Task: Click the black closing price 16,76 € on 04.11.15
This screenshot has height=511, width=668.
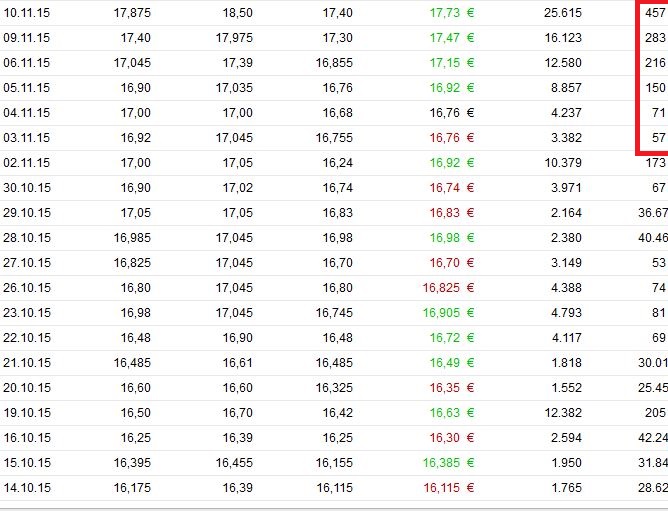Action: [x=451, y=112]
